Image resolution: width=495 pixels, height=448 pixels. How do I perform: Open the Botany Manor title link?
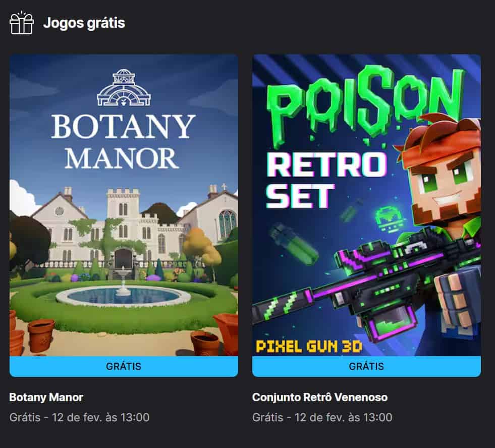point(46,397)
